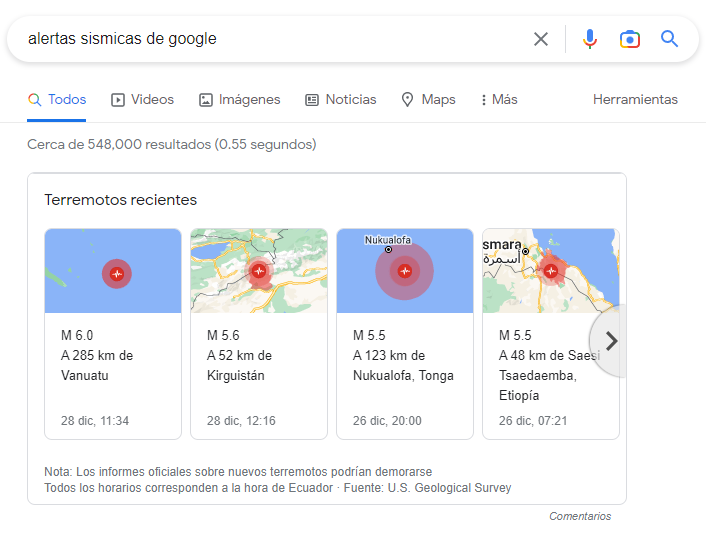
Task: Clear the search box with the X icon
Action: tap(541, 39)
